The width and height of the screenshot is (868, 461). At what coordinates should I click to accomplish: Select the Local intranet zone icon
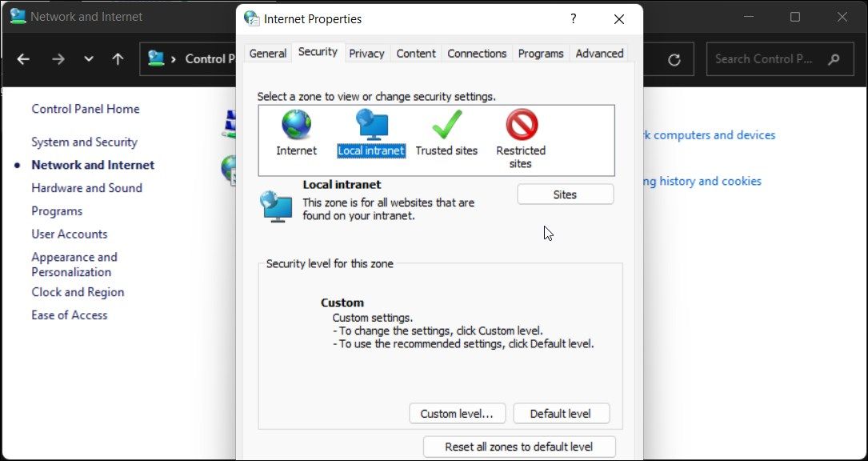(370, 124)
